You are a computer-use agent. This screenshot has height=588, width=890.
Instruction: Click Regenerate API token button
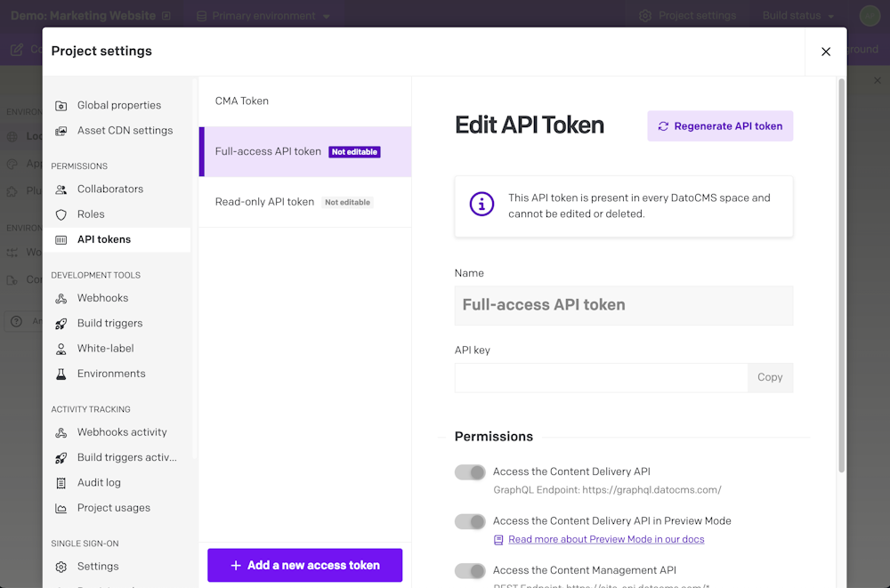[720, 126]
